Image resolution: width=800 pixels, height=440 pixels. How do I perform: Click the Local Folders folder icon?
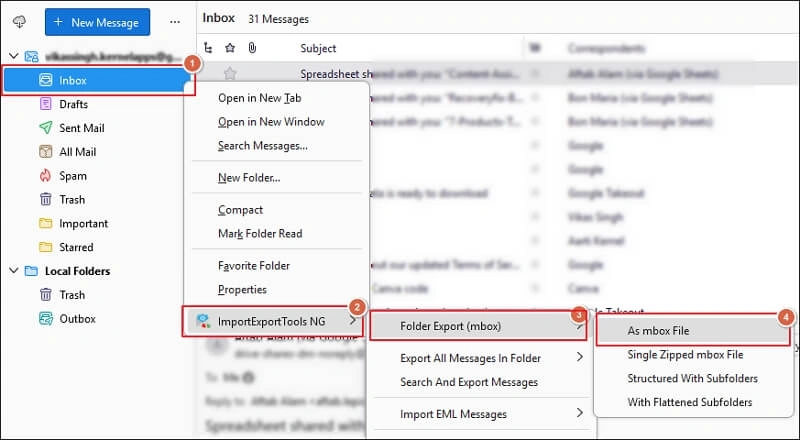pyautogui.click(x=32, y=271)
